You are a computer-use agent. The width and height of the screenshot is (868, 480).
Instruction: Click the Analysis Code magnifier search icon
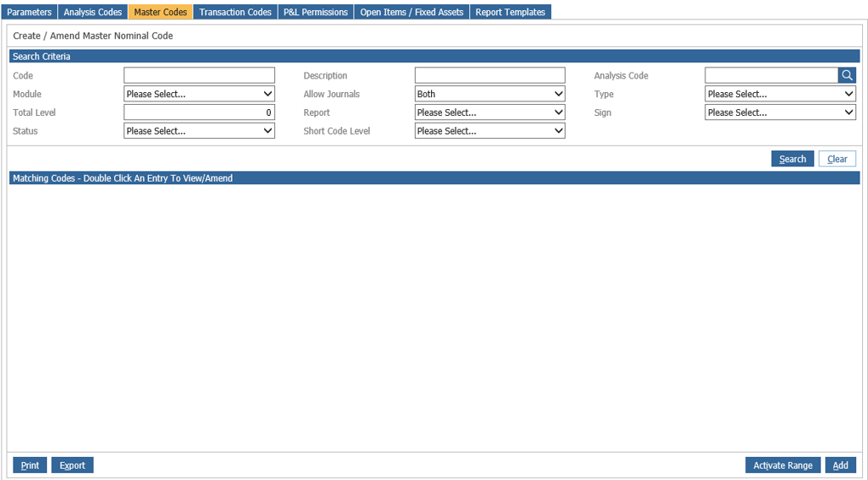[847, 75]
